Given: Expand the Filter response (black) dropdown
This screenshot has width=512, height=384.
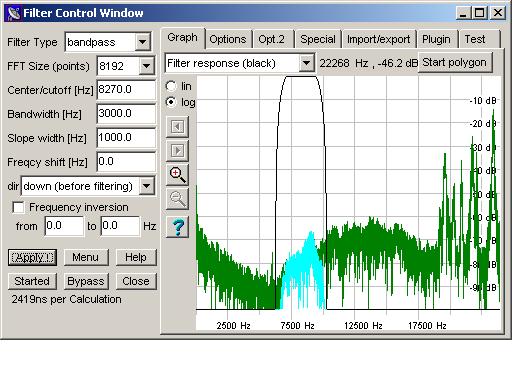Looking at the screenshot, I should tap(306, 63).
